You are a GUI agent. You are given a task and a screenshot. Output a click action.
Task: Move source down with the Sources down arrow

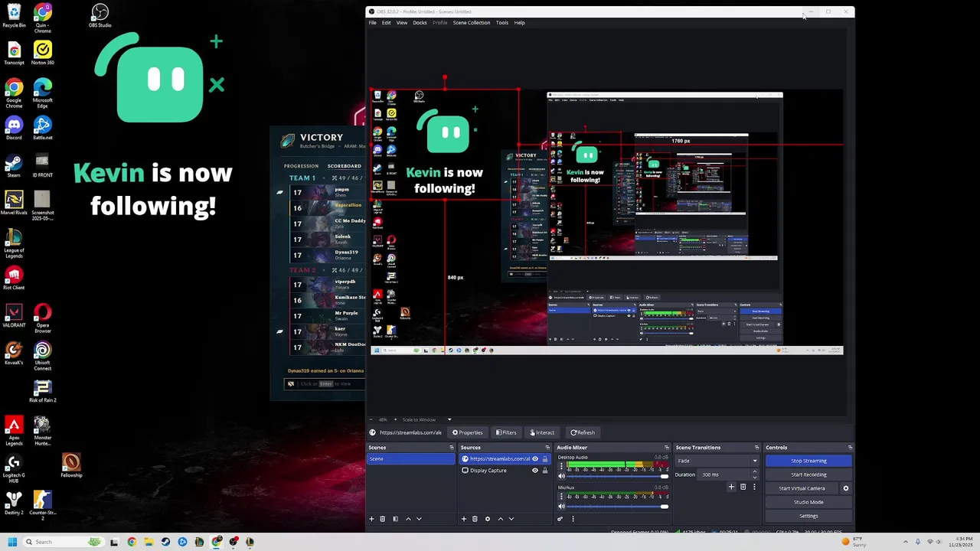point(511,519)
